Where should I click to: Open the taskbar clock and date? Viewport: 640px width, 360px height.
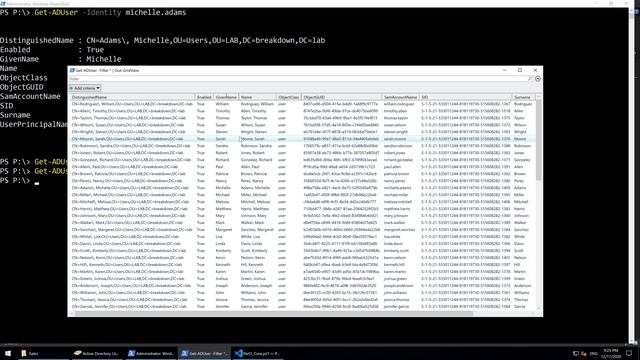tap(611, 353)
